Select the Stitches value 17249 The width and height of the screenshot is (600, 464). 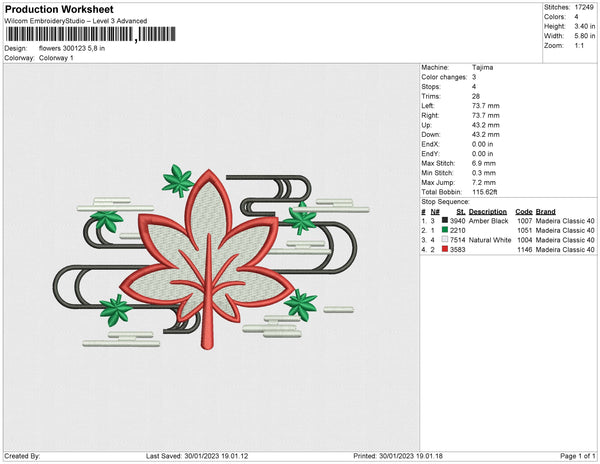coord(584,7)
